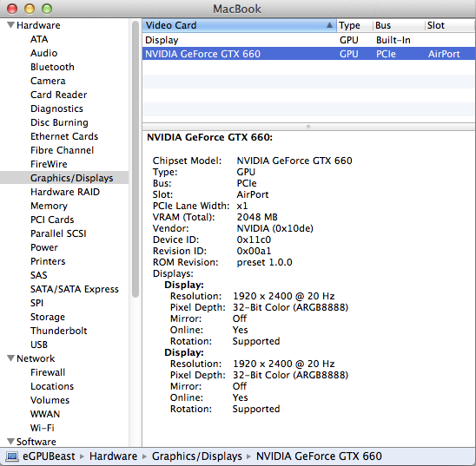Sort by the Slot column header
Viewport: 476px width, 466px height.
tap(450, 25)
